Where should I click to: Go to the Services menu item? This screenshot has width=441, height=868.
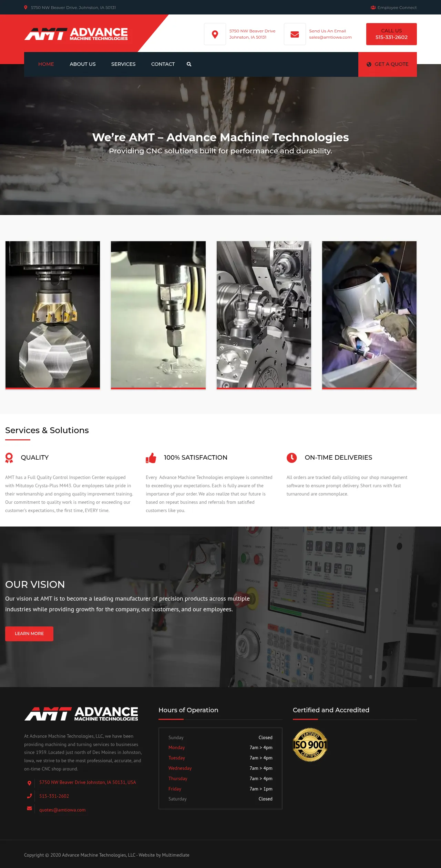[x=123, y=64]
